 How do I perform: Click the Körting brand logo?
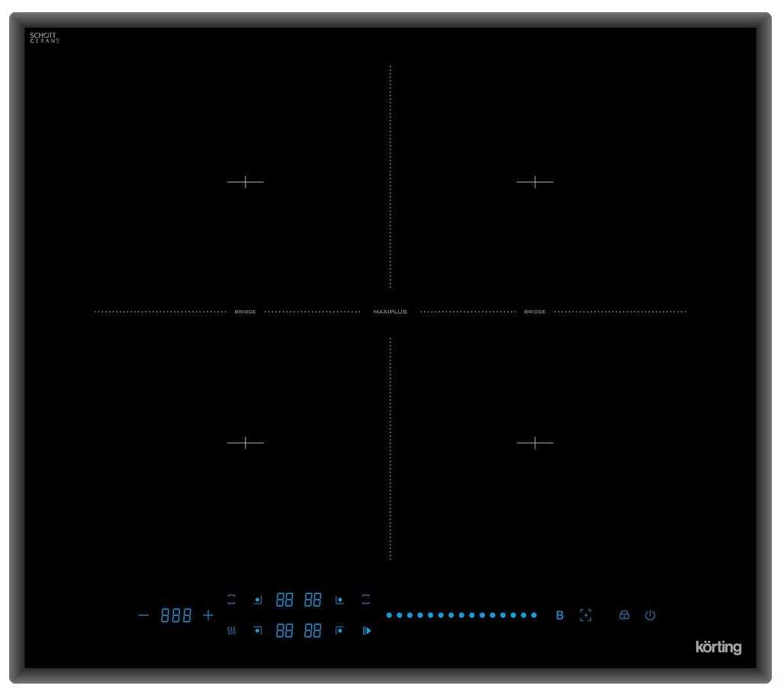click(718, 648)
